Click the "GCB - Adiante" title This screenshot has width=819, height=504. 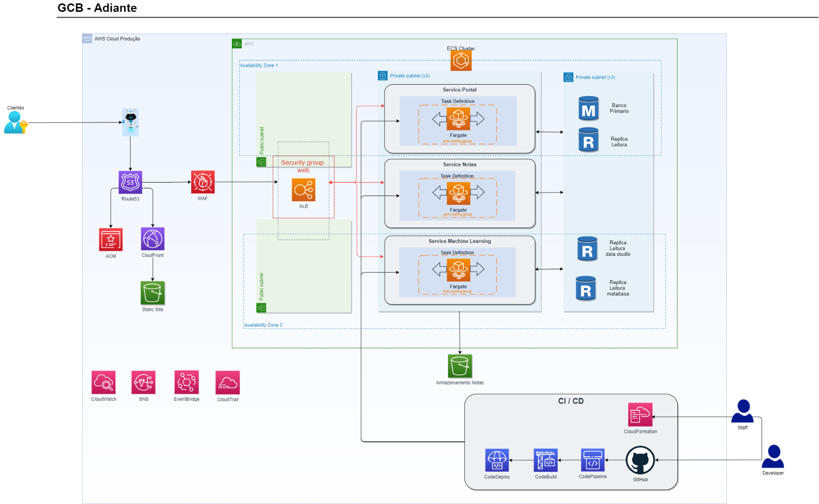coord(97,8)
